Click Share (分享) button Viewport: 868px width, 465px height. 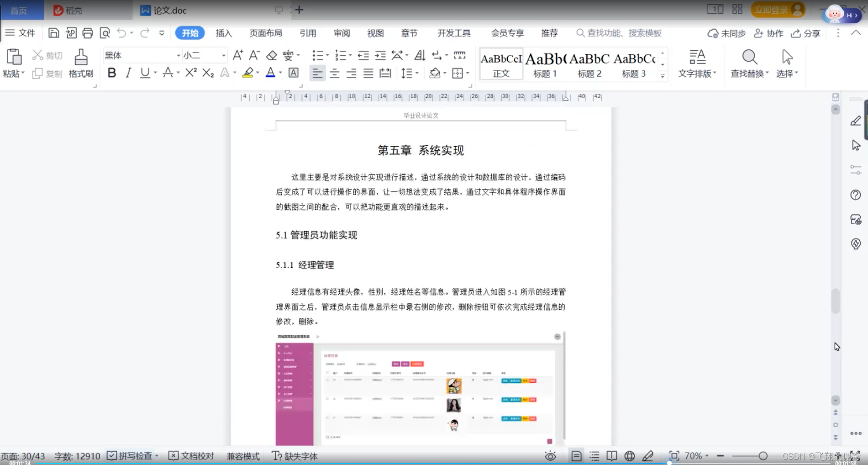[x=806, y=33]
